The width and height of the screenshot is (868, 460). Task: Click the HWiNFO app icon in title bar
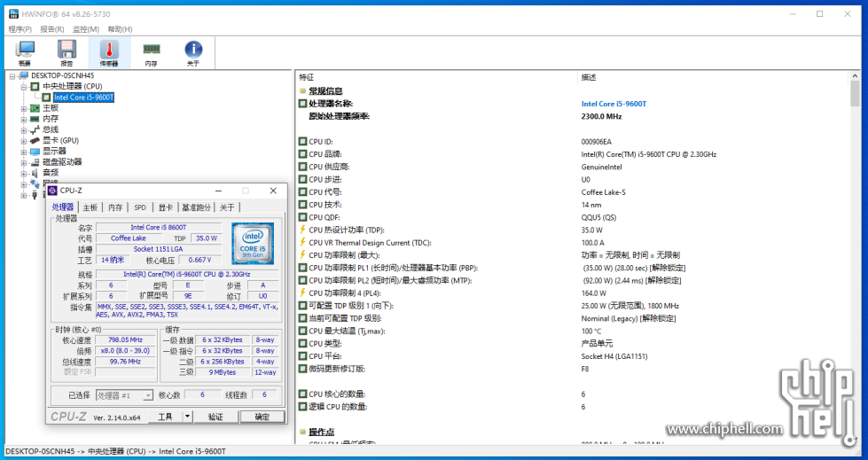[x=13, y=14]
